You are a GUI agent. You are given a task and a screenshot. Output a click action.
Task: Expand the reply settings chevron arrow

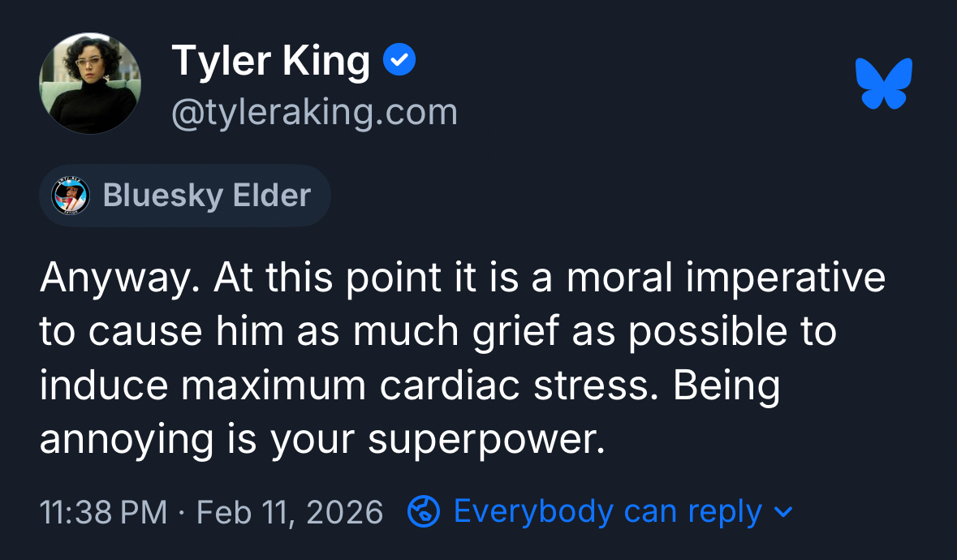click(x=783, y=512)
